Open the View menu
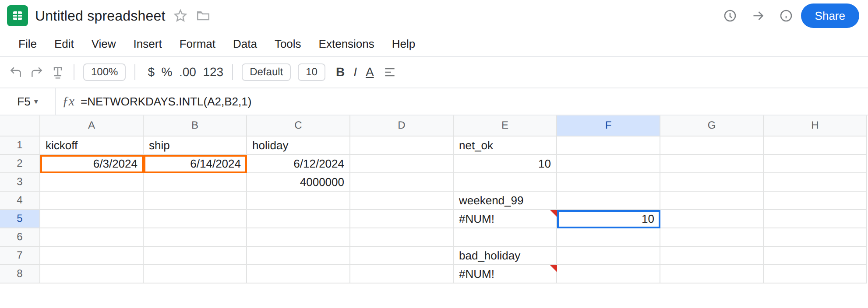The image size is (868, 308). pos(104,44)
